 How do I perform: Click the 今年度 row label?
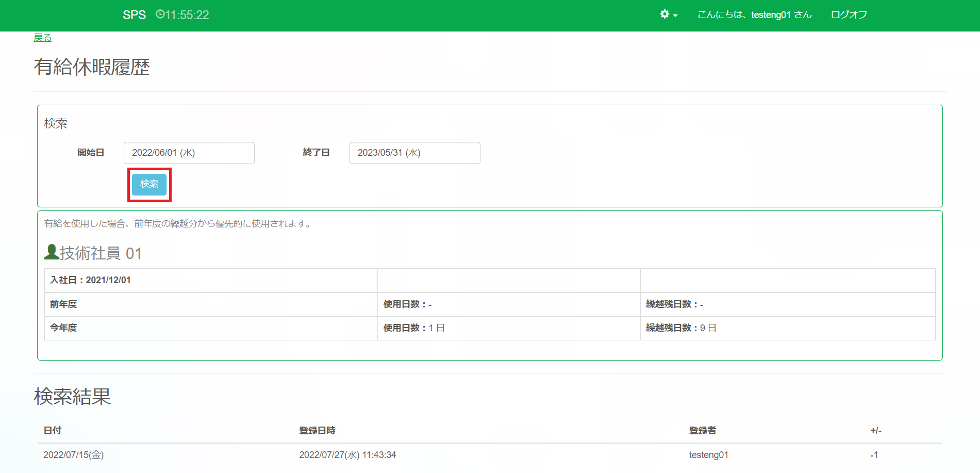pyautogui.click(x=63, y=328)
